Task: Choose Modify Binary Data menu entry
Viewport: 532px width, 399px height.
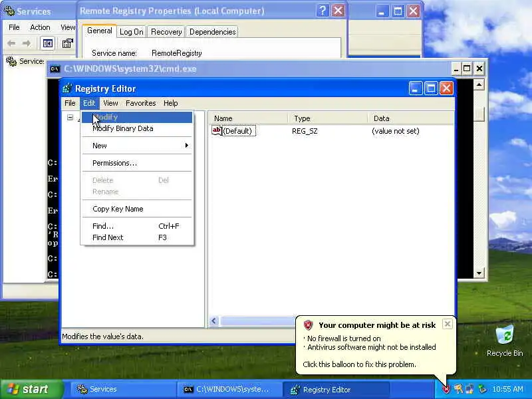Action: coord(137,128)
